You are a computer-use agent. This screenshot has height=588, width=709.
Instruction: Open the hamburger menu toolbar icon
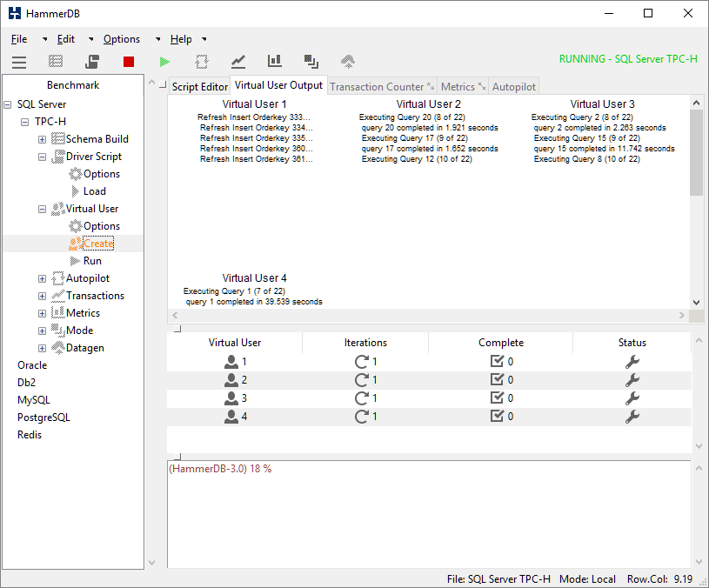(x=19, y=62)
